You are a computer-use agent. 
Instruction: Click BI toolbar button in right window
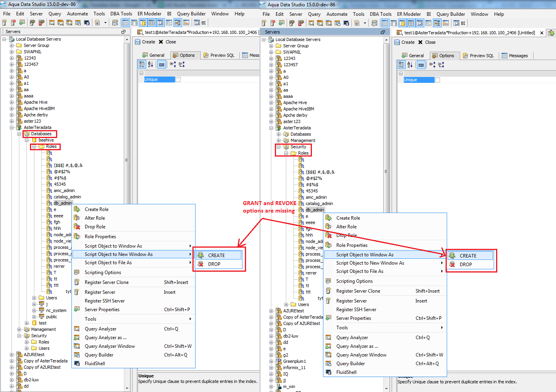point(459,23)
